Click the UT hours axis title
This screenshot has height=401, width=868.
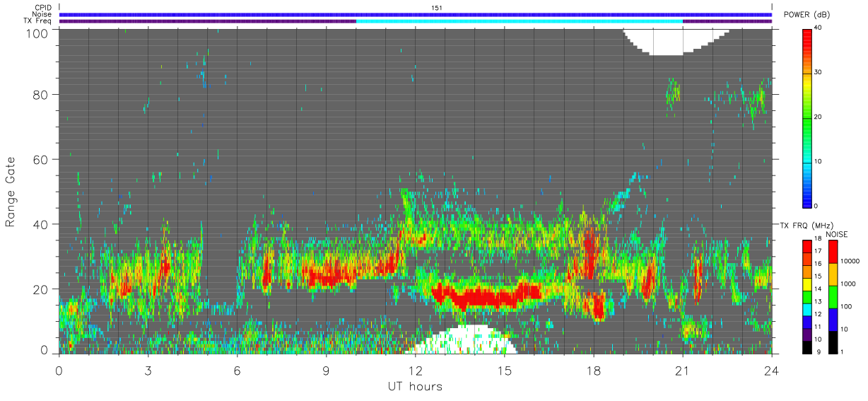[415, 387]
